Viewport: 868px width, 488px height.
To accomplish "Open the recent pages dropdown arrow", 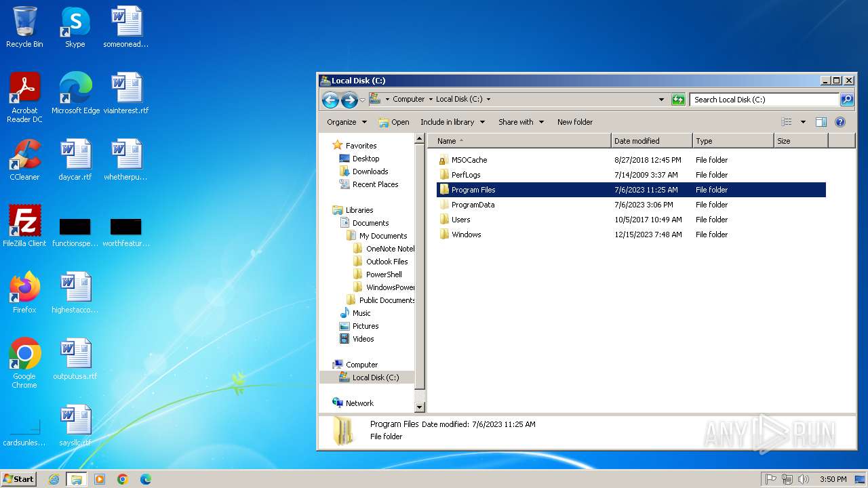I will click(362, 100).
